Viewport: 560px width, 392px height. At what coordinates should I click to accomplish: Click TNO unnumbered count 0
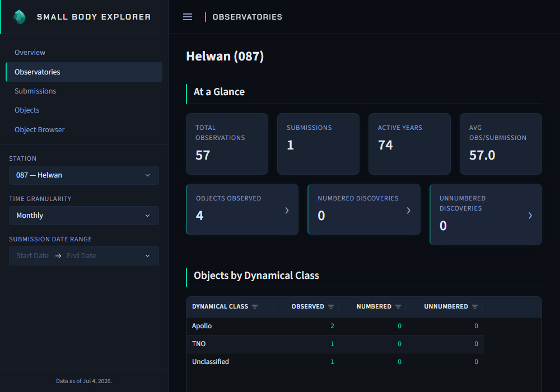[476, 344]
